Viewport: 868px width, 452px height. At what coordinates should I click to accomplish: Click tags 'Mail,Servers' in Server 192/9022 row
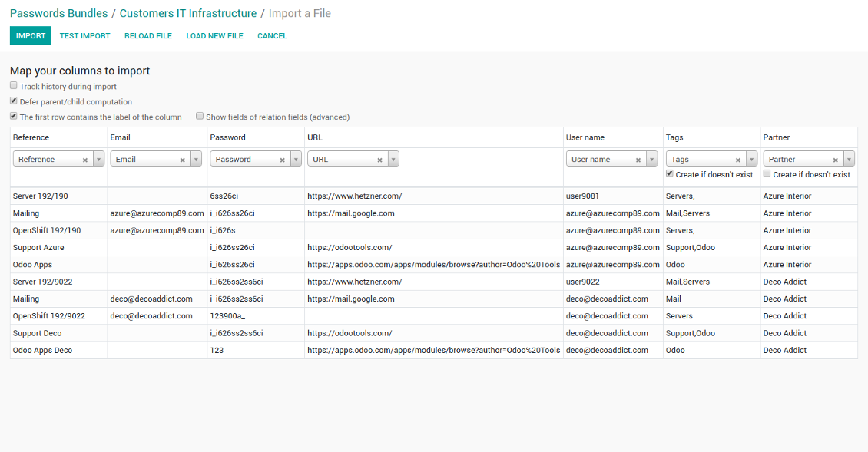coord(687,282)
